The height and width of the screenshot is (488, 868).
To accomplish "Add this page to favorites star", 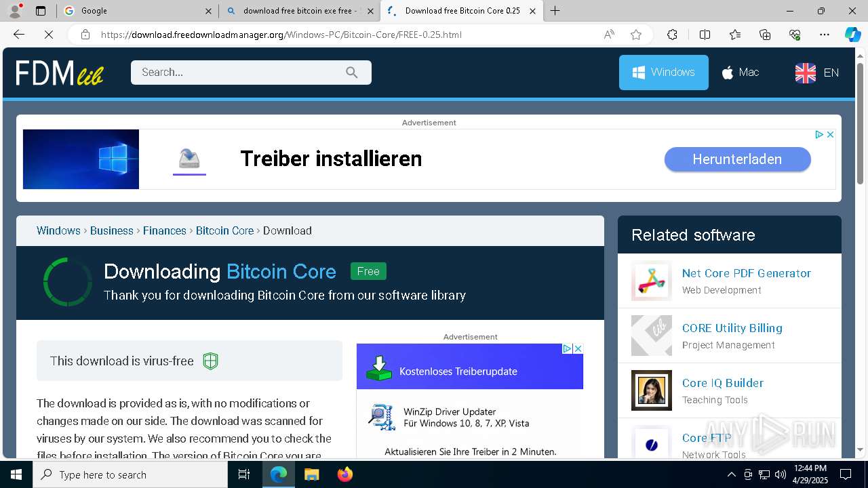I will (636, 35).
